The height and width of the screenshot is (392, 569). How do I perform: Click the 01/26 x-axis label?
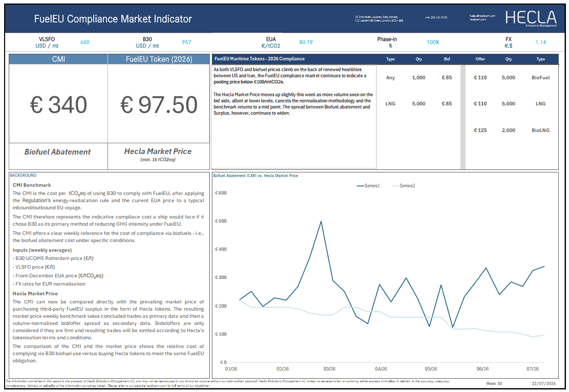[231, 369]
